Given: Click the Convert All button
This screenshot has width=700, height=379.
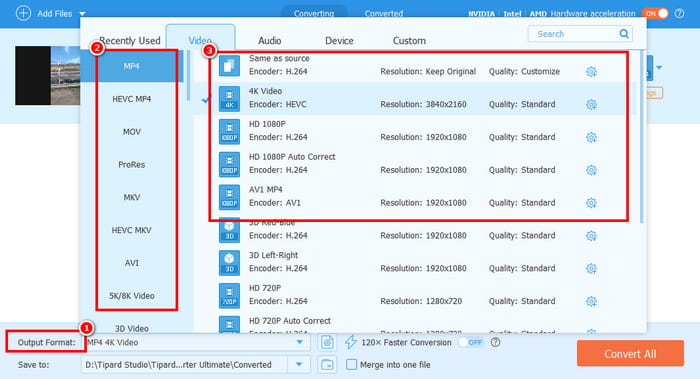Looking at the screenshot, I should (630, 354).
